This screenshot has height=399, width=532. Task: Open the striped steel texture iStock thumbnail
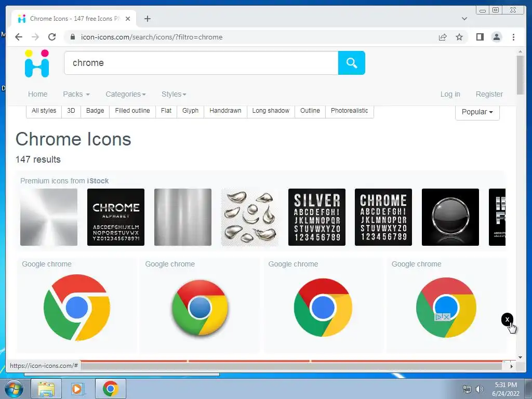(183, 217)
